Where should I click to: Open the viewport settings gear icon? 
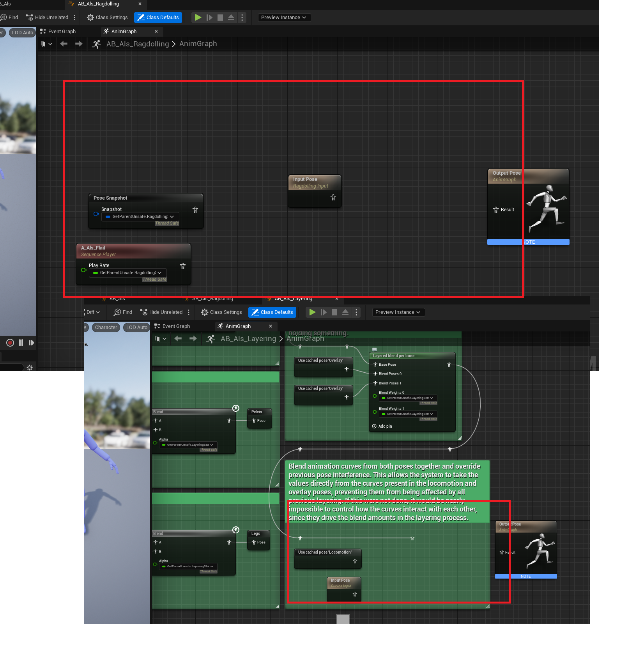30,367
